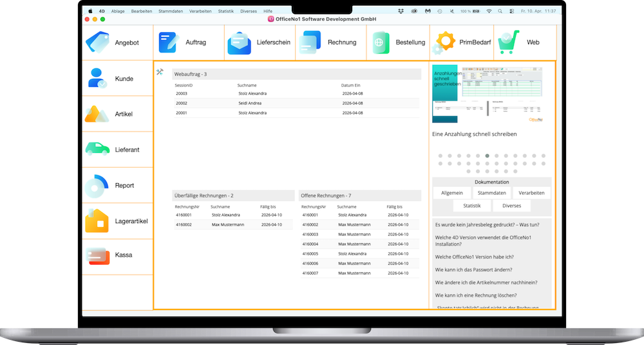The image size is (644, 345).
Task: Click the Anzahlungen schnell schreiben thumbnail
Action: tap(487, 94)
